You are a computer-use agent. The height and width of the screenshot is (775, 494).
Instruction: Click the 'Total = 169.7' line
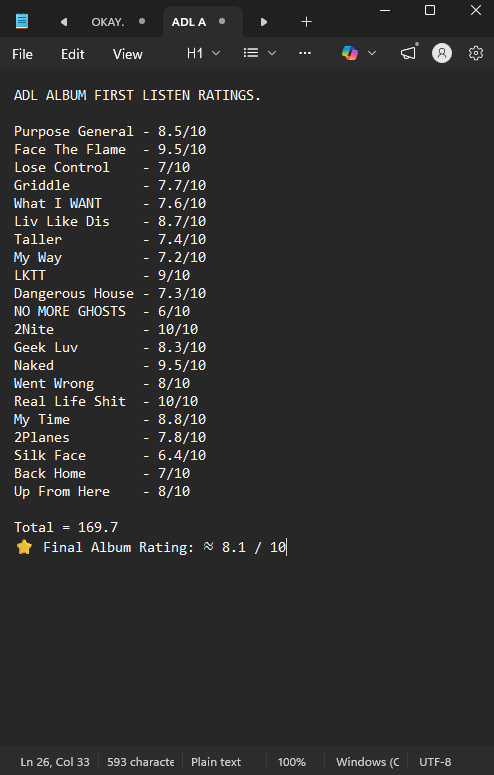pyautogui.click(x=66, y=527)
